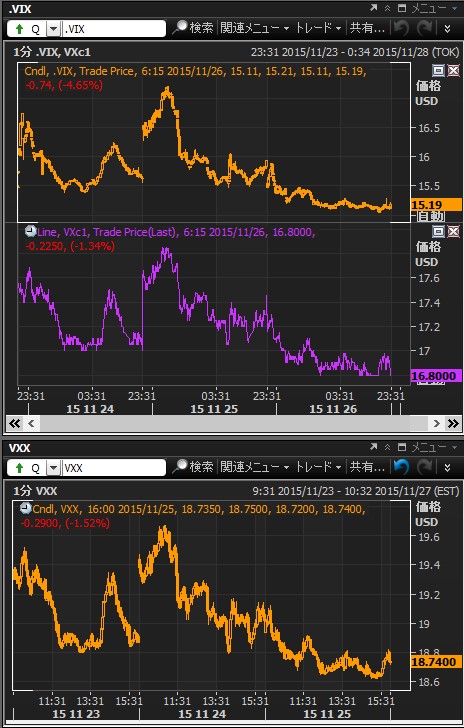
Task: Jump to the chart start with the double-left arrow
Action: 15,423
